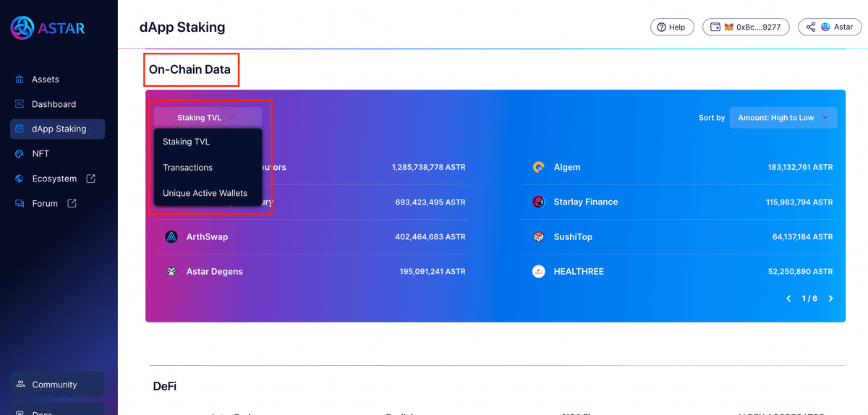
Task: Click the Forum chat icon
Action: point(20,204)
